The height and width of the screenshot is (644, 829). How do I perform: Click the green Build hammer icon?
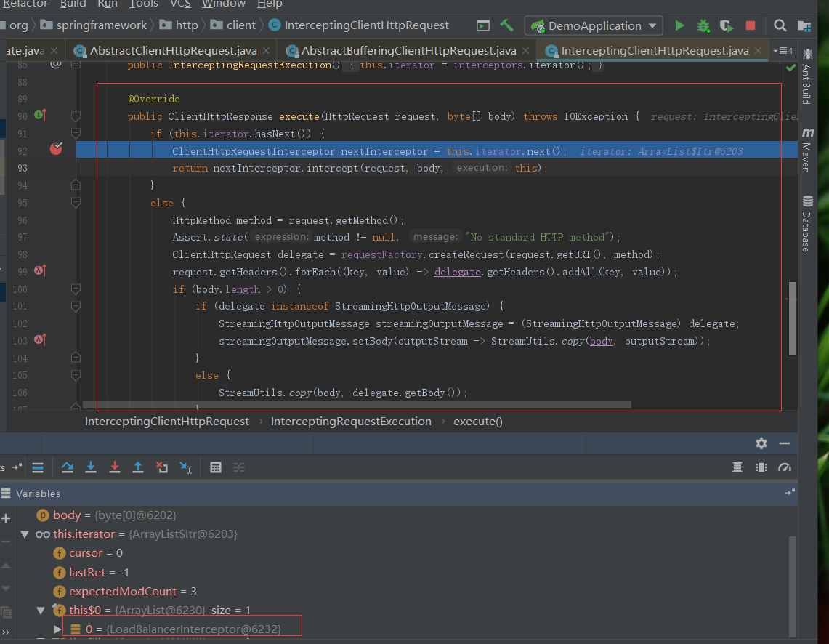tap(507, 25)
